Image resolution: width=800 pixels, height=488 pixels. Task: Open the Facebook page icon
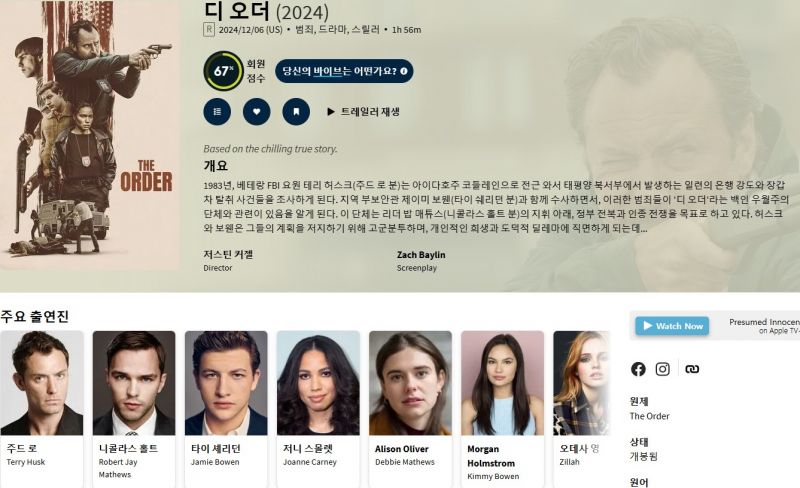[638, 369]
